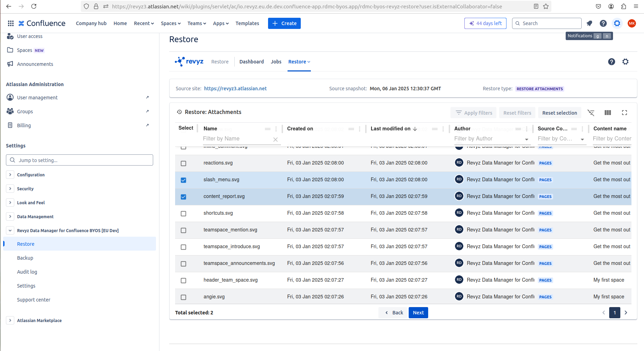This screenshot has width=644, height=351.
Task: Expand the Look and Feel section
Action: click(x=10, y=203)
